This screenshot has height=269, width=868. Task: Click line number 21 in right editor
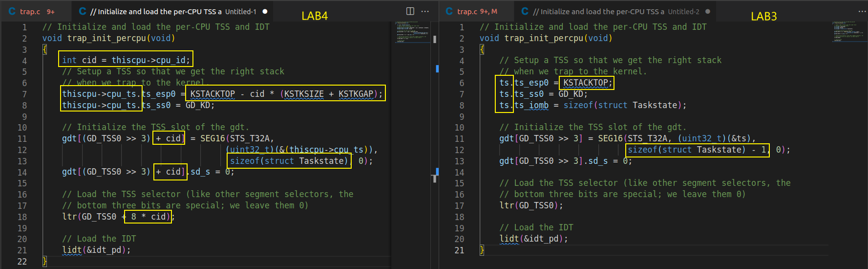[459, 250]
